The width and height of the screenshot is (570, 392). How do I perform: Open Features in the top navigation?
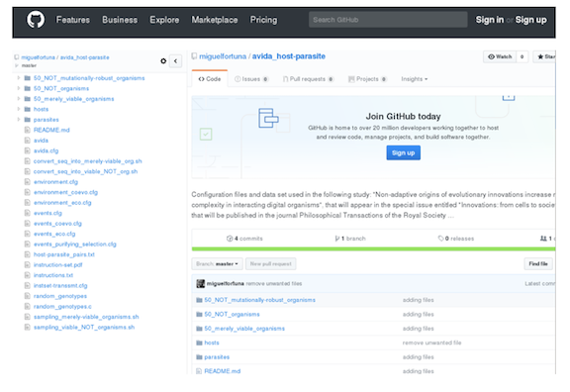click(72, 20)
